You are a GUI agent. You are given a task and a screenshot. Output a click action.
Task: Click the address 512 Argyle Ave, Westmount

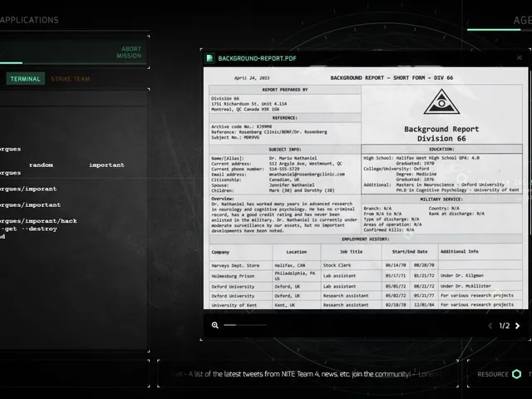coord(305,164)
